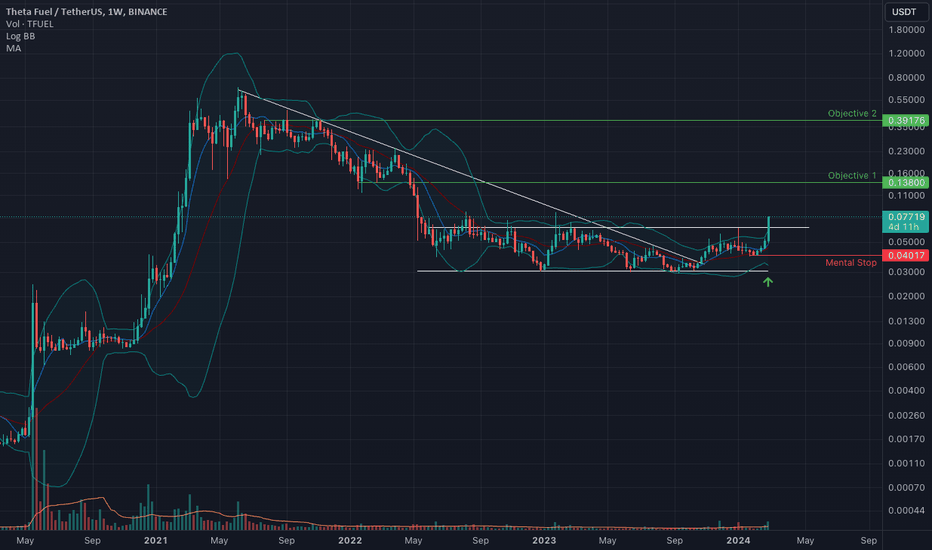The width and height of the screenshot is (932, 550).
Task: Click the 2022 label on time axis
Action: pyautogui.click(x=350, y=540)
